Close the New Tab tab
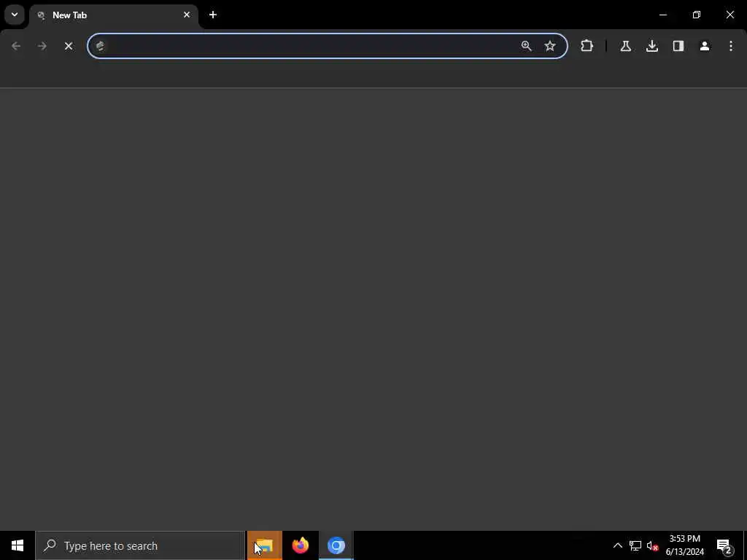747x560 pixels. [x=187, y=15]
